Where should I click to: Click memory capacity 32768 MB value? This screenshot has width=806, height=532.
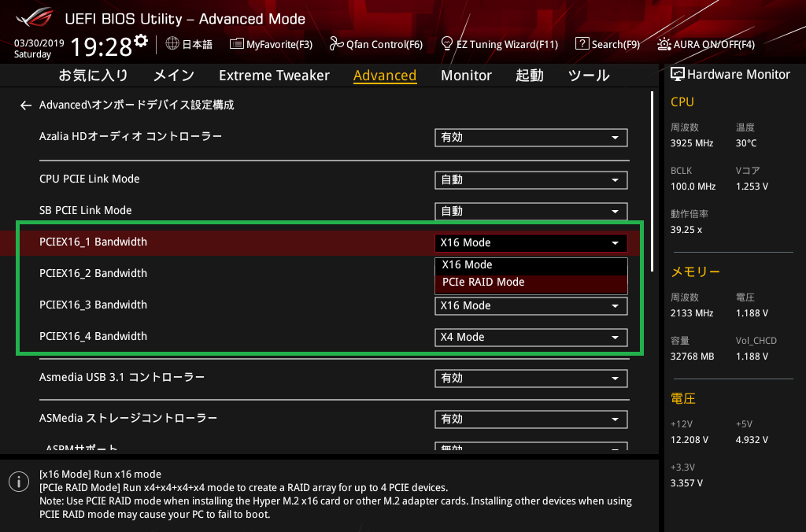692,357
